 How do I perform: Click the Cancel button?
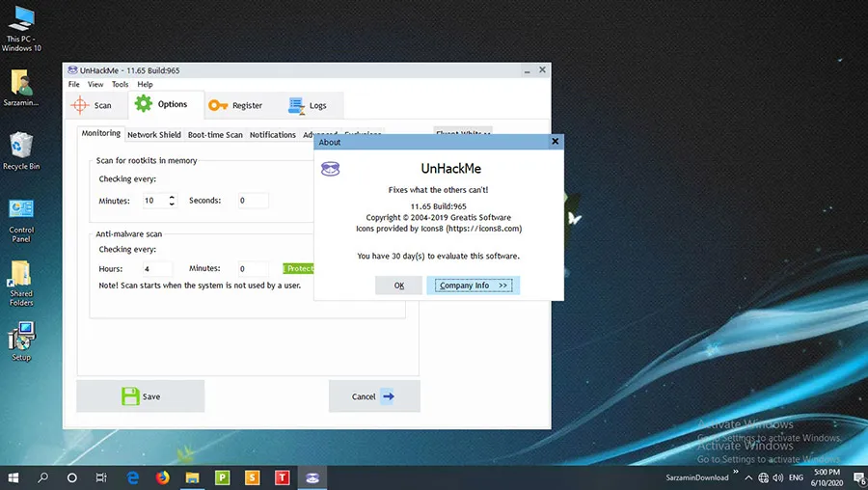click(x=374, y=395)
